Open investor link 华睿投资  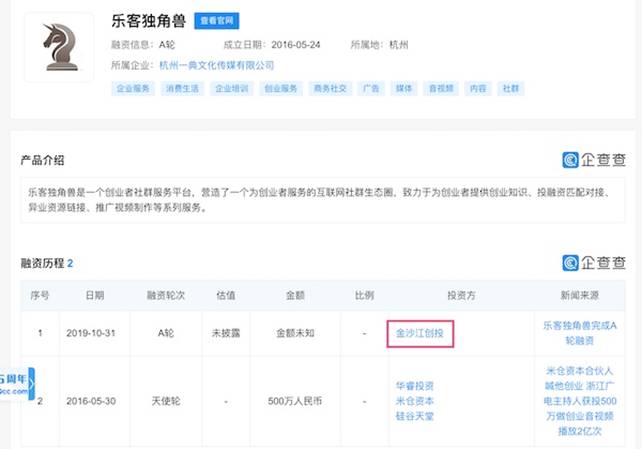[415, 386]
